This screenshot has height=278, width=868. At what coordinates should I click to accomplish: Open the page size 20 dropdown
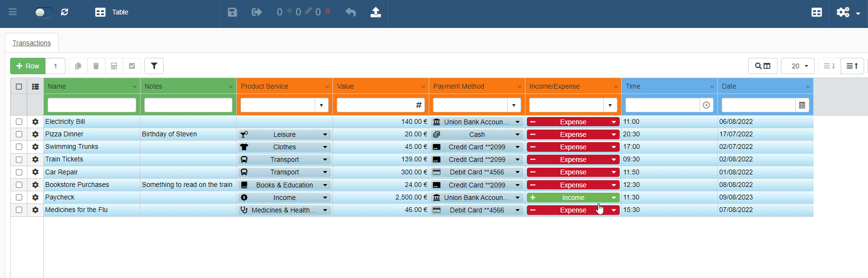[x=797, y=66]
